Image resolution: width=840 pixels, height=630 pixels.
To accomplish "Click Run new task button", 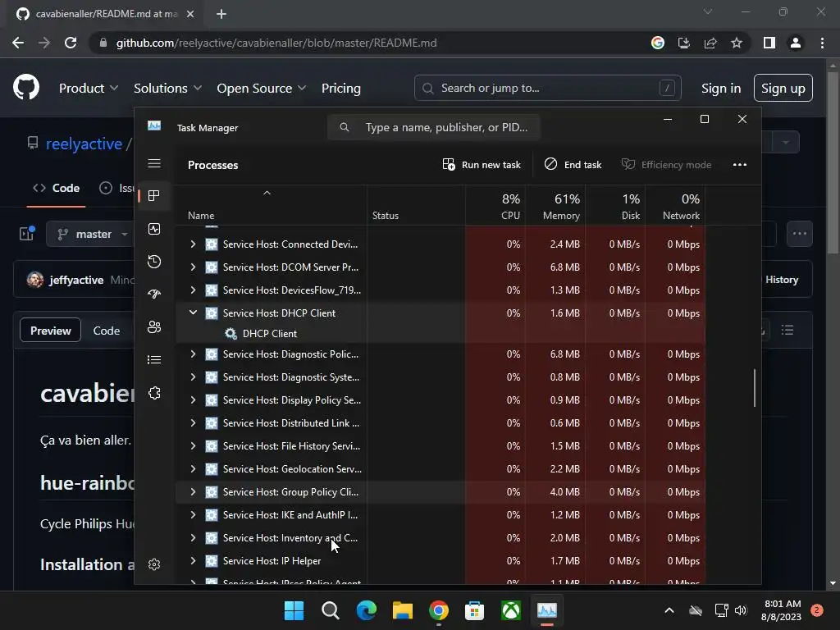I will coord(482,164).
